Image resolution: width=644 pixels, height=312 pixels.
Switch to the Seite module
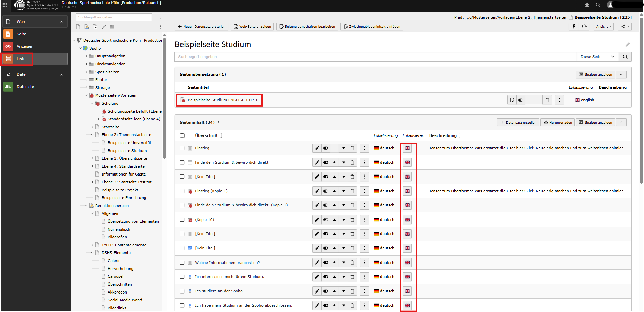[22, 34]
